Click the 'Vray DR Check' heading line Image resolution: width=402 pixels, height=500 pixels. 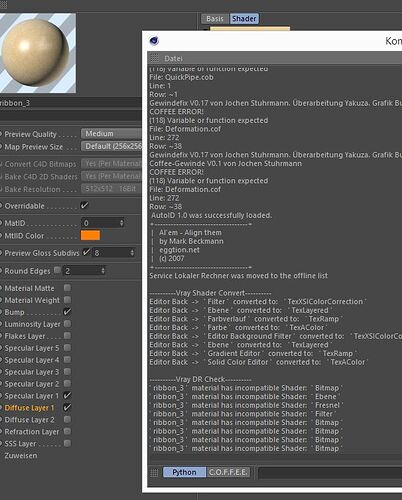pos(200,379)
